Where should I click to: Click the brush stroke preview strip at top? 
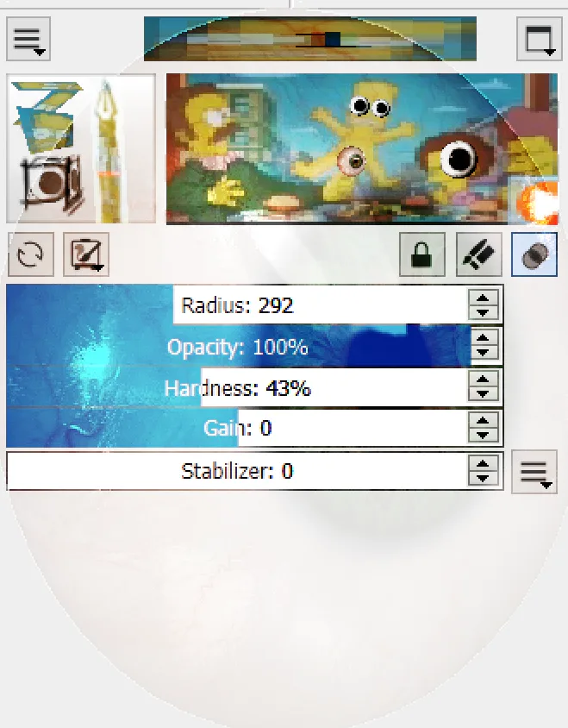(310, 39)
